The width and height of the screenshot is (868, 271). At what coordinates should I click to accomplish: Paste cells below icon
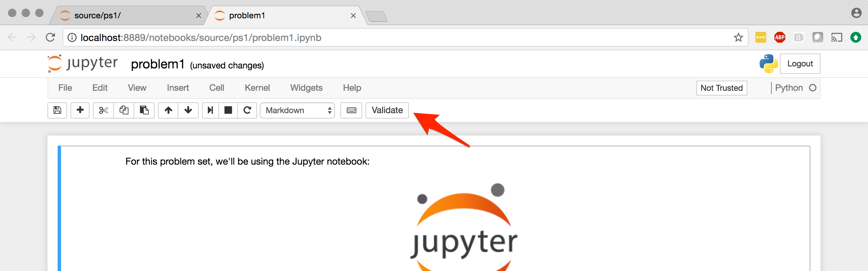click(x=144, y=110)
